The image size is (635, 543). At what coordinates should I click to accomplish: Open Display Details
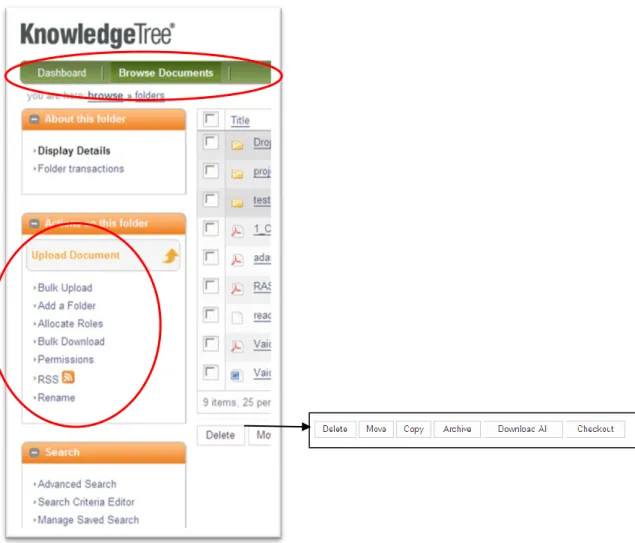74,151
